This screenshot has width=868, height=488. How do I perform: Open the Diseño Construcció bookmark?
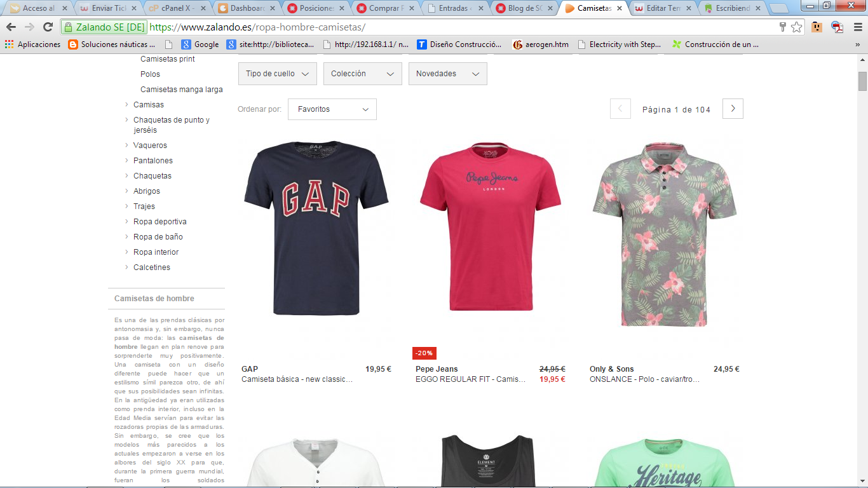[459, 44]
